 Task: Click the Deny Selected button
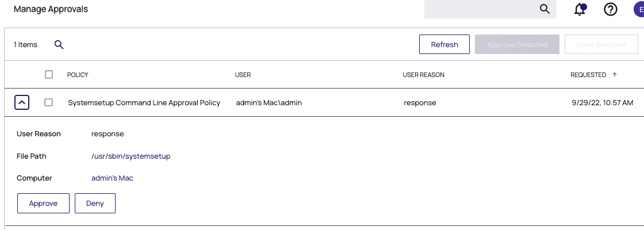click(x=601, y=44)
